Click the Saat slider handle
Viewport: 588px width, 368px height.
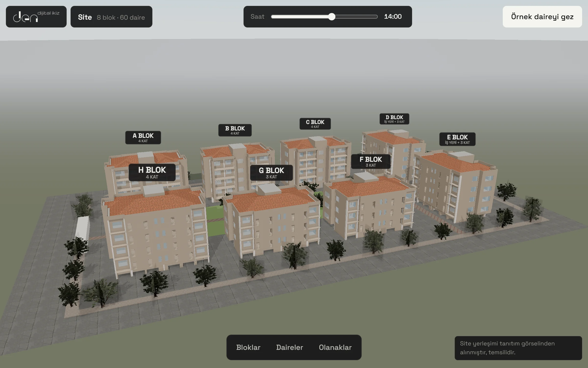pos(331,17)
